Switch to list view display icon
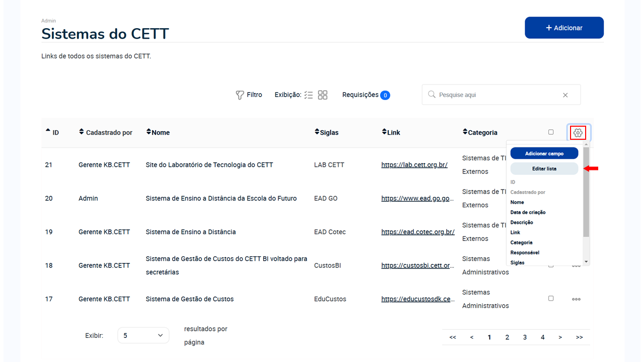The height and width of the screenshot is (362, 644). 308,95
